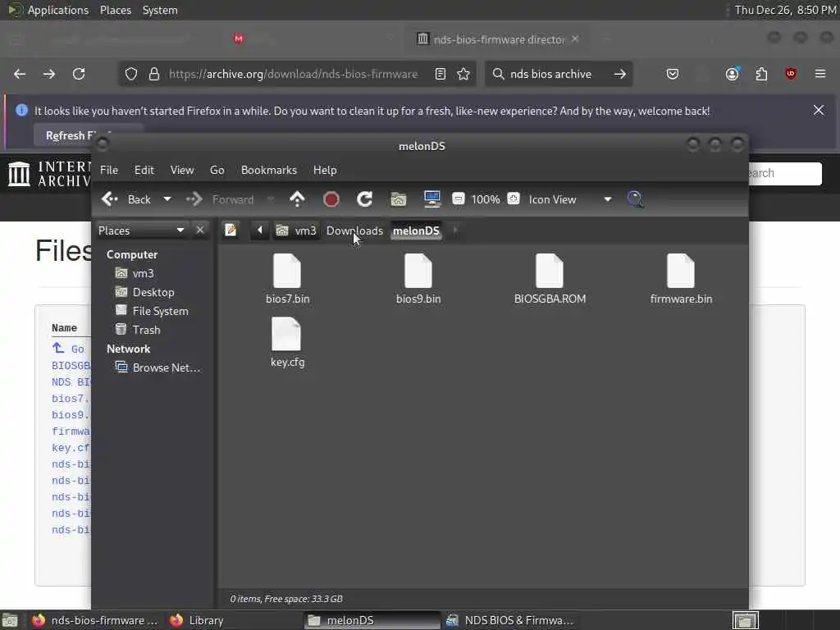Show site security padlock info
840x630 pixels.
pyautogui.click(x=154, y=74)
